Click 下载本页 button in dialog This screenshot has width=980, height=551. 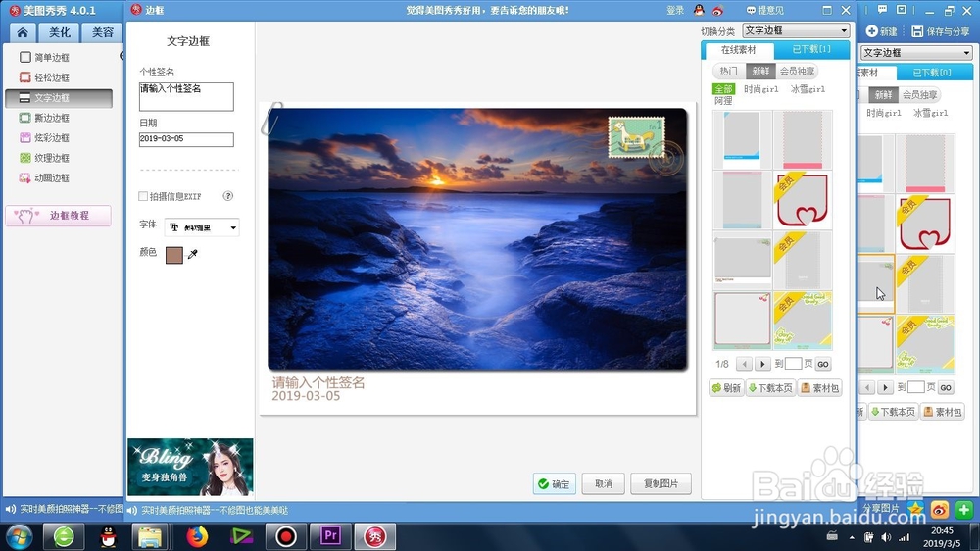pyautogui.click(x=770, y=388)
